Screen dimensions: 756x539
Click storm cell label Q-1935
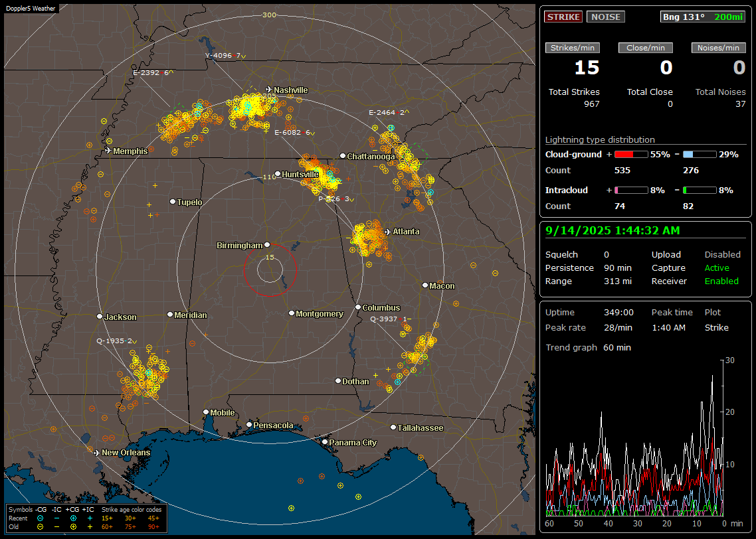click(x=117, y=341)
